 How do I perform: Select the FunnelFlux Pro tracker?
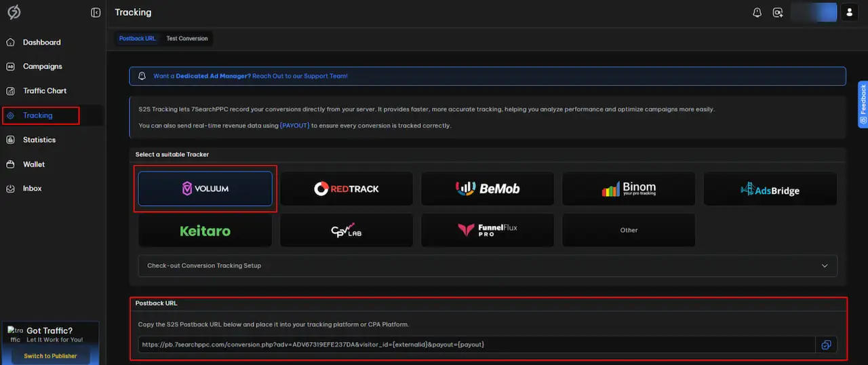click(488, 231)
